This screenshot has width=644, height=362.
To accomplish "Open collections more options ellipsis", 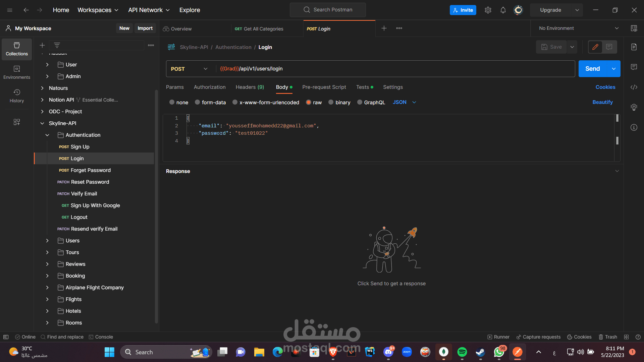I will click(x=151, y=45).
